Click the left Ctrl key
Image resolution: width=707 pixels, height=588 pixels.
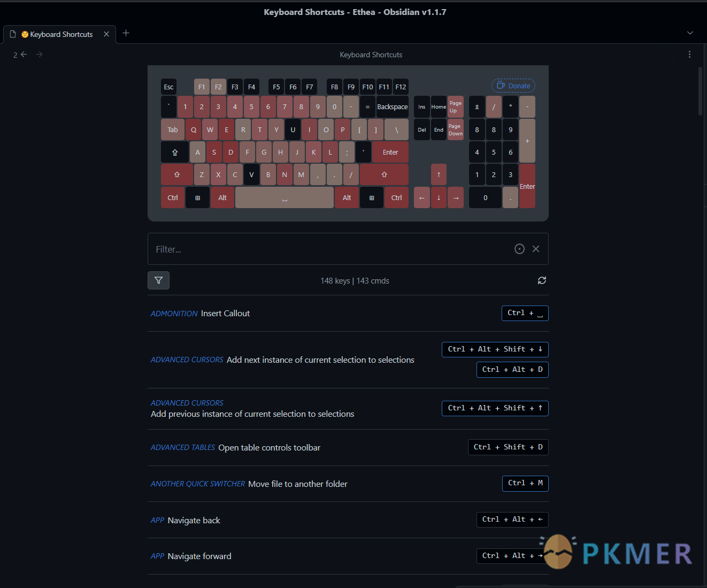pyautogui.click(x=173, y=197)
